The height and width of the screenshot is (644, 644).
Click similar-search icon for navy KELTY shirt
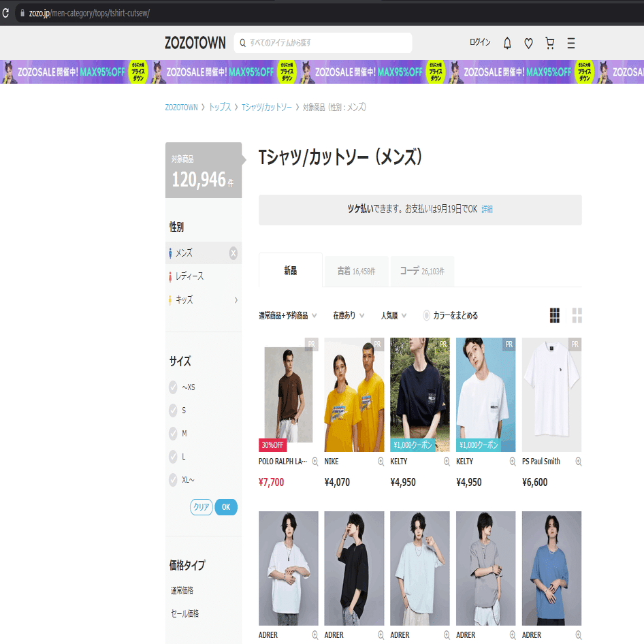point(447,462)
